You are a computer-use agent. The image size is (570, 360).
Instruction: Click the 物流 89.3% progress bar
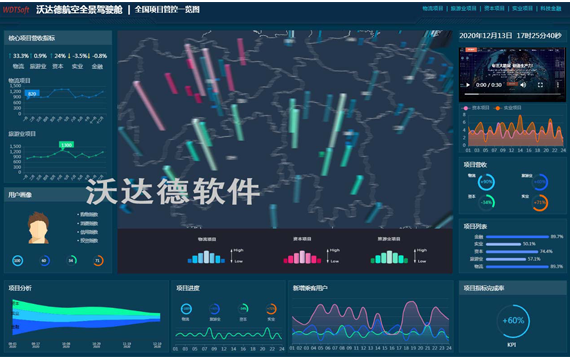click(517, 267)
